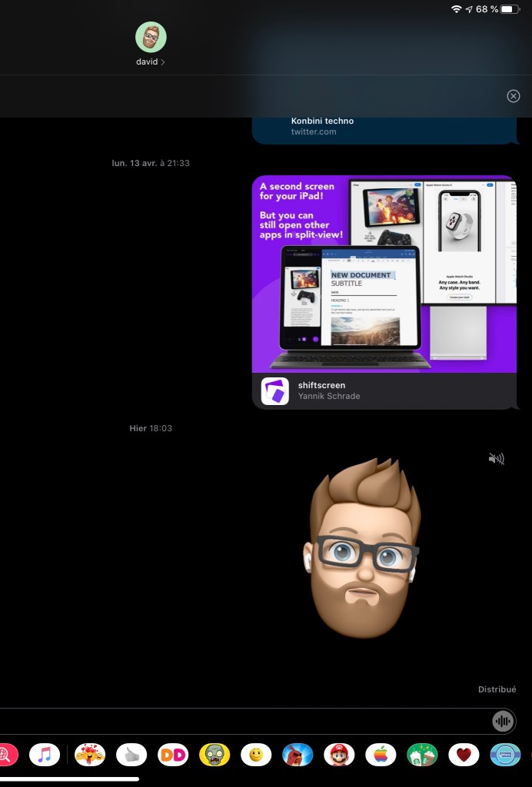Record an audio message with waveform button
This screenshot has height=787, width=532.
tap(504, 721)
